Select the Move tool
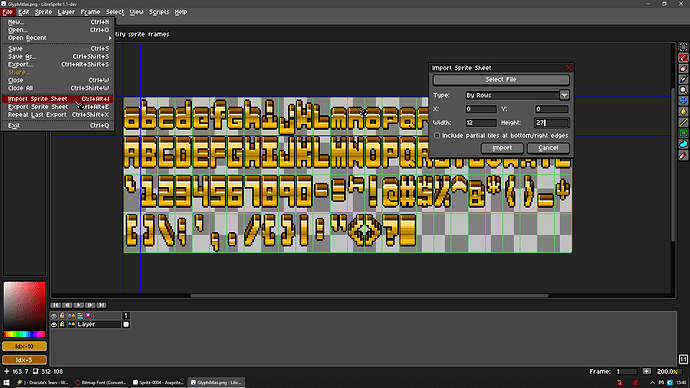 click(683, 101)
